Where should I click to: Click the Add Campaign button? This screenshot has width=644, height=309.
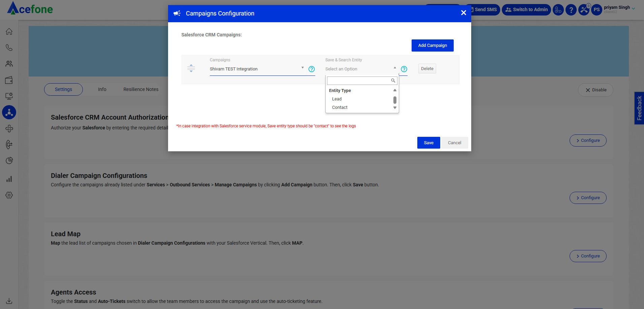pyautogui.click(x=432, y=45)
